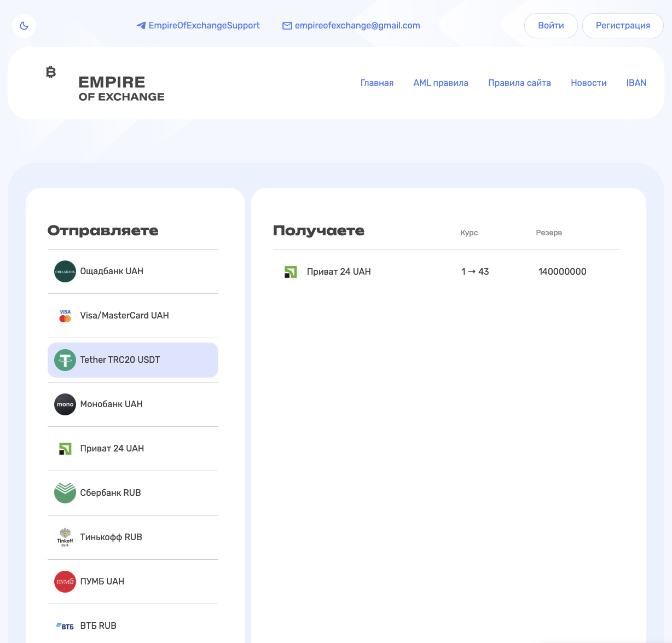Click the Visa/MasterCard logo icon
The height and width of the screenshot is (643, 672).
tap(65, 316)
